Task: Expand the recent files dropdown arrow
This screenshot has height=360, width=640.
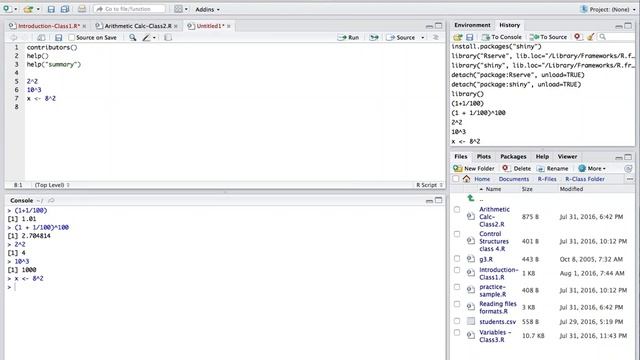Action: pos(38,9)
